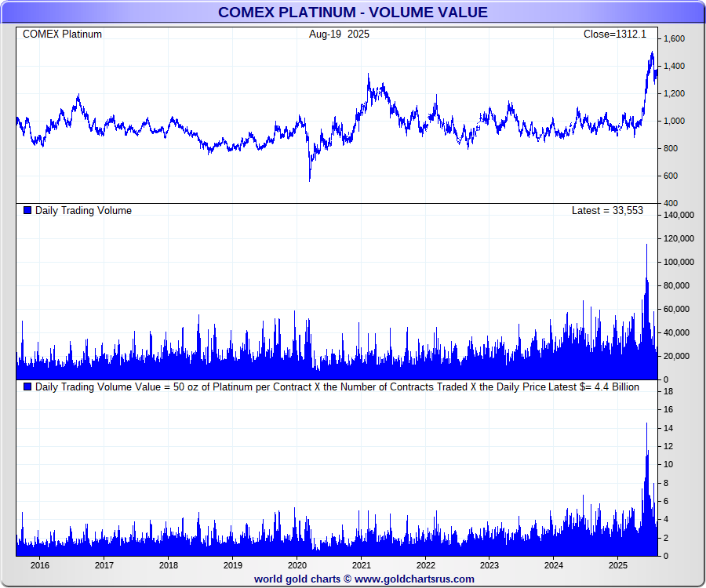Click the 2018 x-axis label
Image resolution: width=706 pixels, height=588 pixels.
tap(169, 565)
